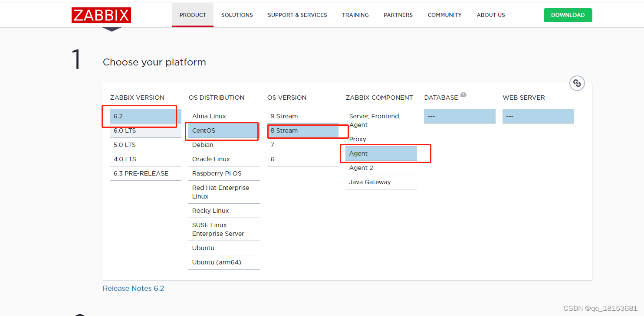Open the Partners menu
The height and width of the screenshot is (316, 644).
pos(398,15)
